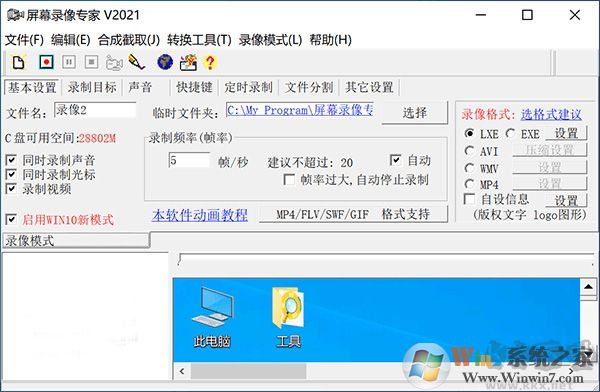Viewport: 600px width, 392px height.
Task: Click the 录像模式 tab below the settings
Action: click(76, 241)
